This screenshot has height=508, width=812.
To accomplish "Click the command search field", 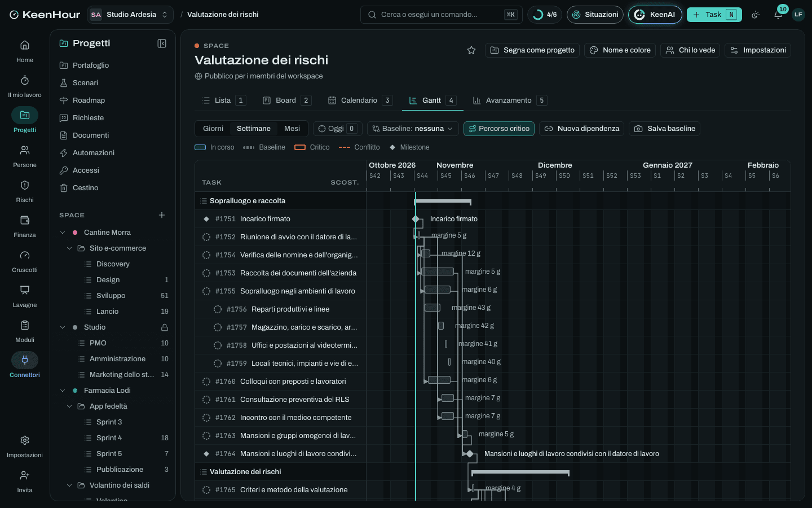I will [442, 15].
